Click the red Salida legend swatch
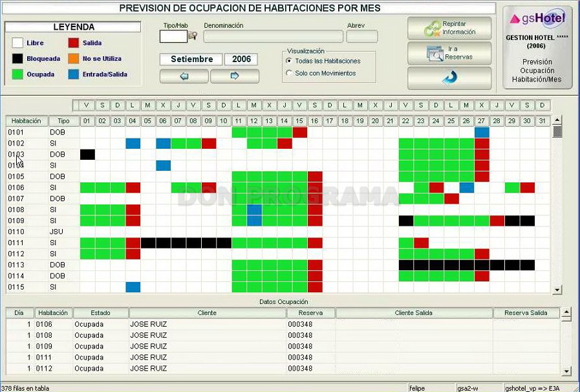The width and height of the screenshot is (580, 392). (74, 43)
